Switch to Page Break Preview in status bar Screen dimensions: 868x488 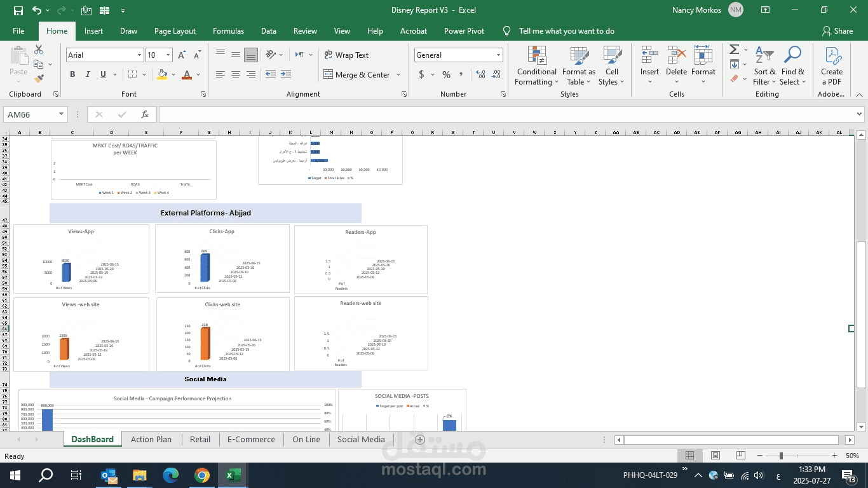pyautogui.click(x=740, y=456)
